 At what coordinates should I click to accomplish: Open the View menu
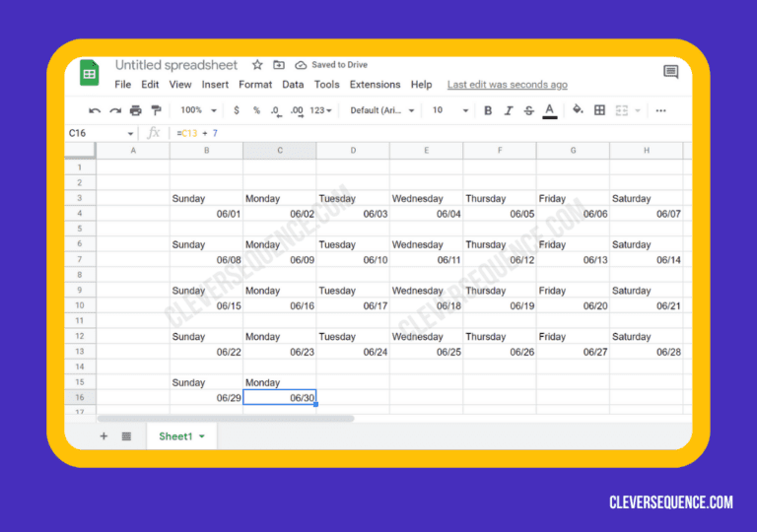point(180,85)
